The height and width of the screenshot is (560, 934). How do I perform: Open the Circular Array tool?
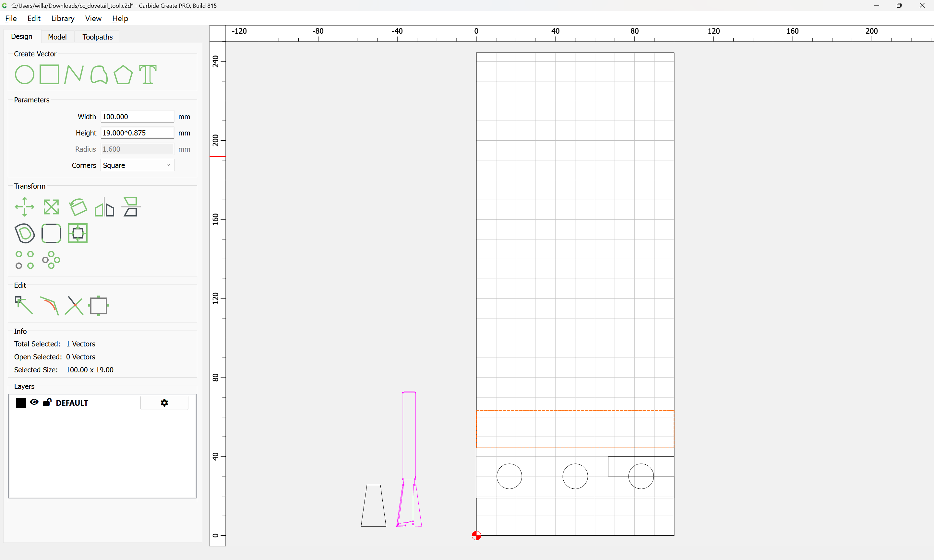point(51,260)
